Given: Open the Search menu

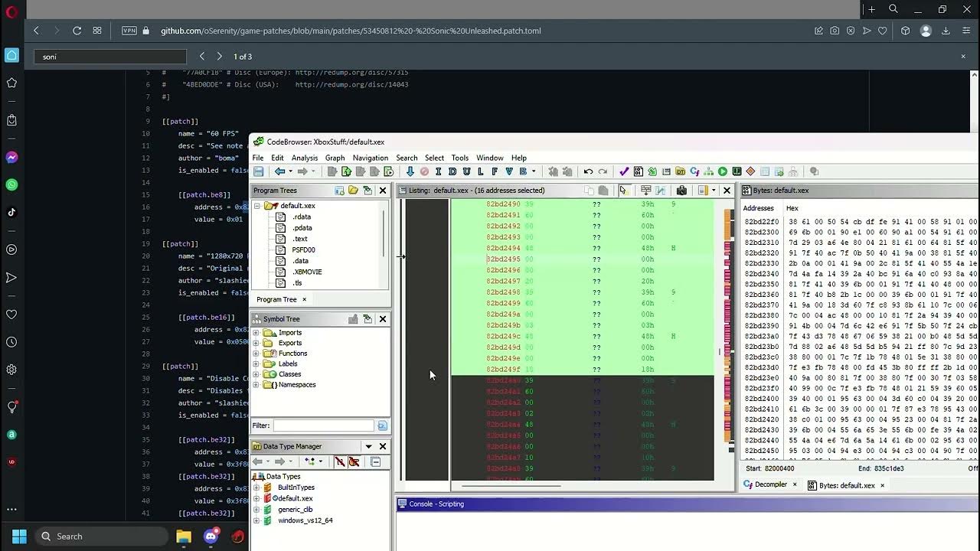Looking at the screenshot, I should 407,158.
